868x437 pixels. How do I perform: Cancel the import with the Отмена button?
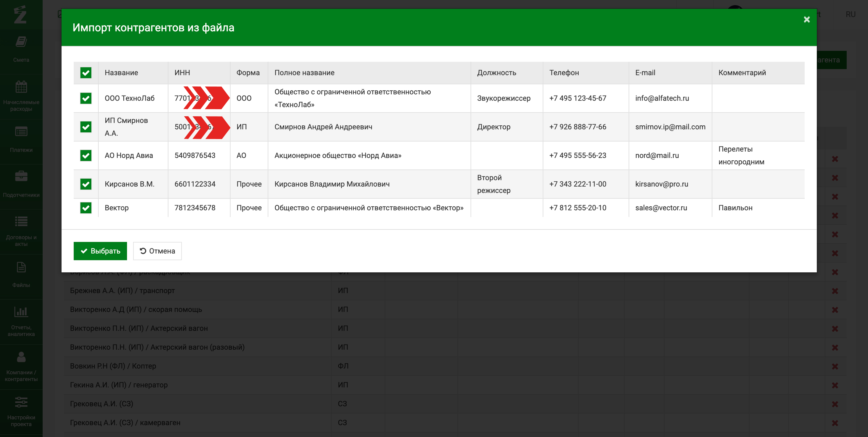pyautogui.click(x=157, y=251)
